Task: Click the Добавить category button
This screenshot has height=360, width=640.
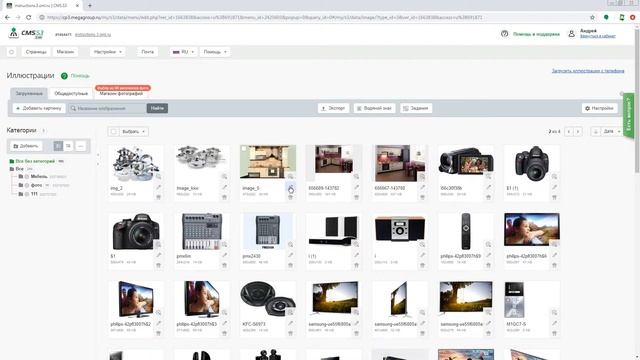Action: click(x=26, y=146)
